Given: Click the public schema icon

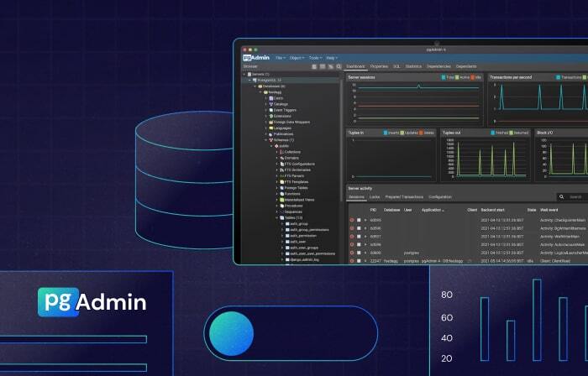Looking at the screenshot, I should (276, 146).
